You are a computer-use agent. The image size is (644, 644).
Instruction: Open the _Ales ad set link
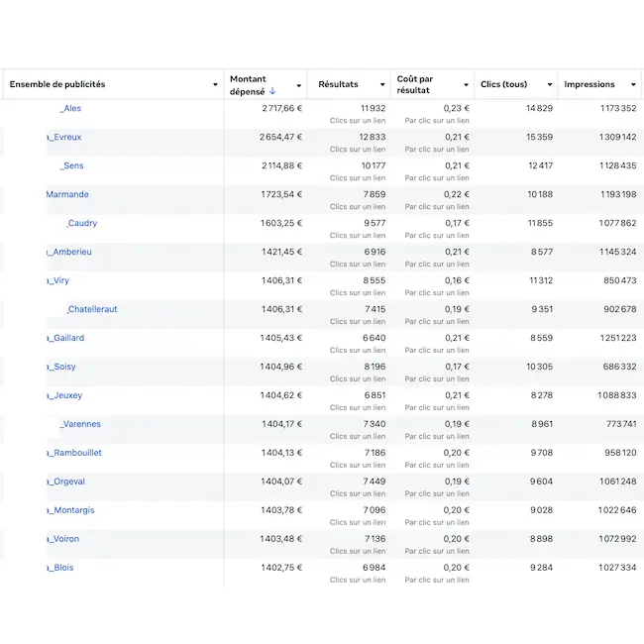[70, 108]
